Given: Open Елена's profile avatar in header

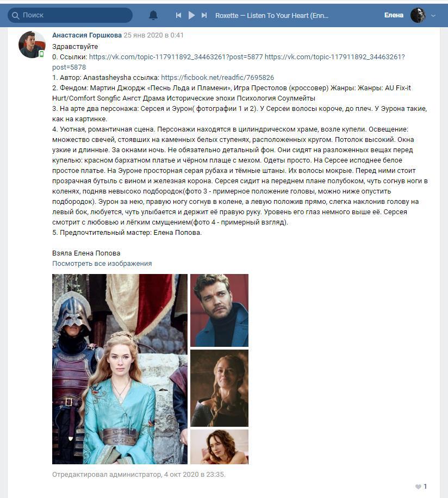Looking at the screenshot, I should tap(418, 15).
